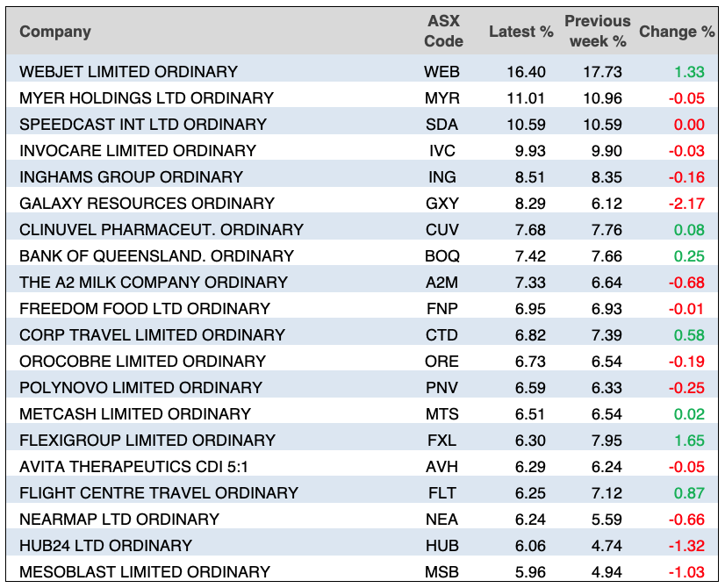Click the A2M ticker code
Image resolution: width=725 pixels, height=588 pixels.
tap(441, 282)
